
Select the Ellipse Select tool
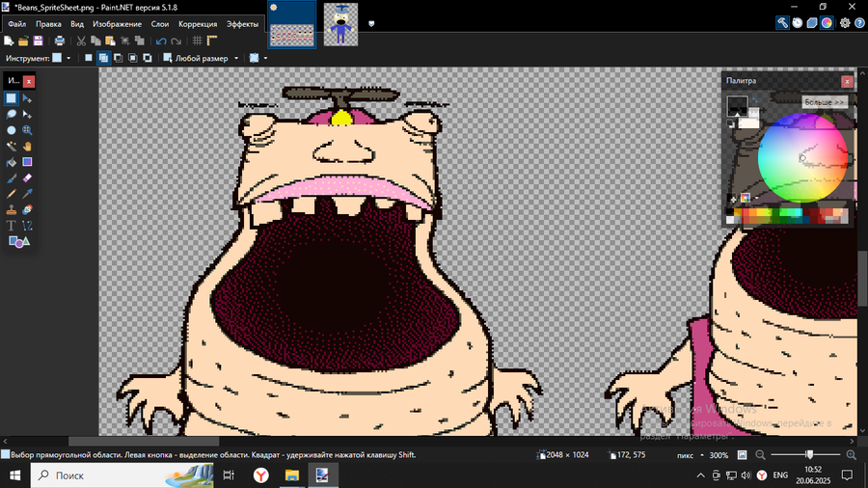click(x=11, y=130)
